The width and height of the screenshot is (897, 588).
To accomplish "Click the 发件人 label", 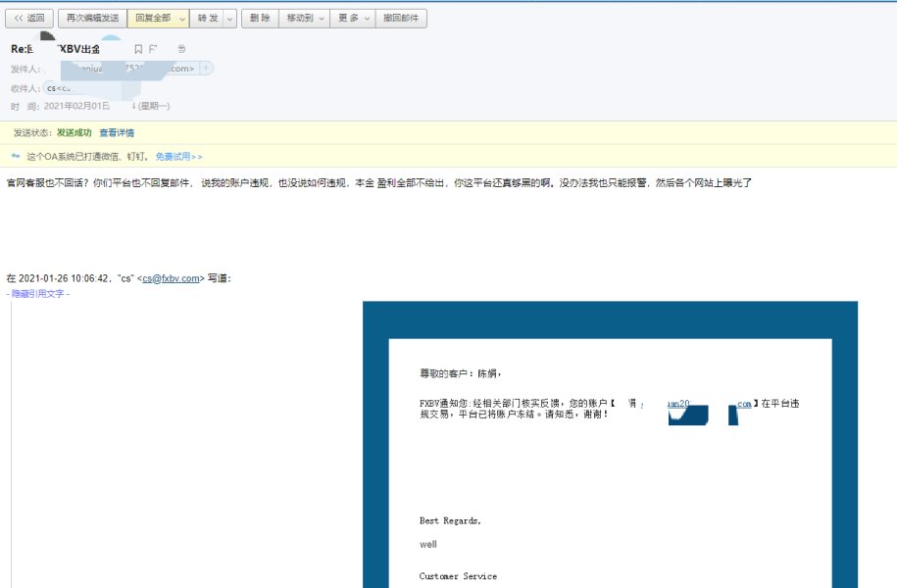I will click(x=25, y=69).
